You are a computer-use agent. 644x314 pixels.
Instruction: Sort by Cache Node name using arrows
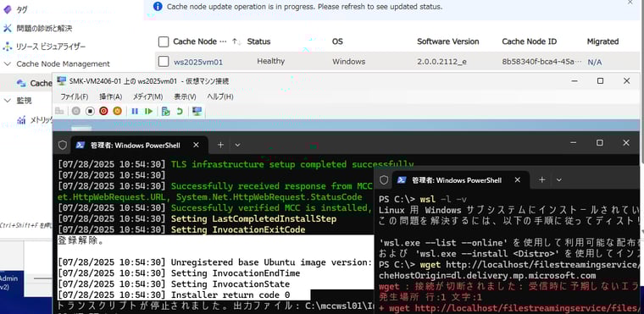[236, 41]
